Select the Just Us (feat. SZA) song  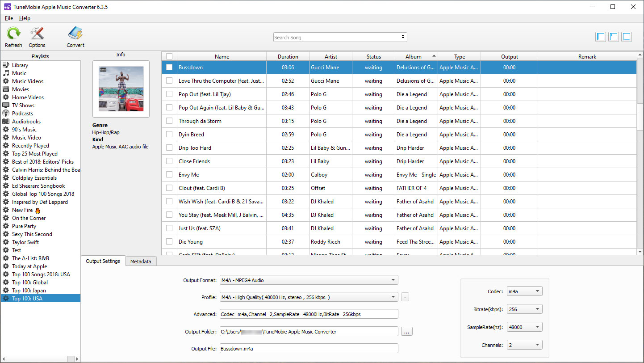tap(399, 228)
